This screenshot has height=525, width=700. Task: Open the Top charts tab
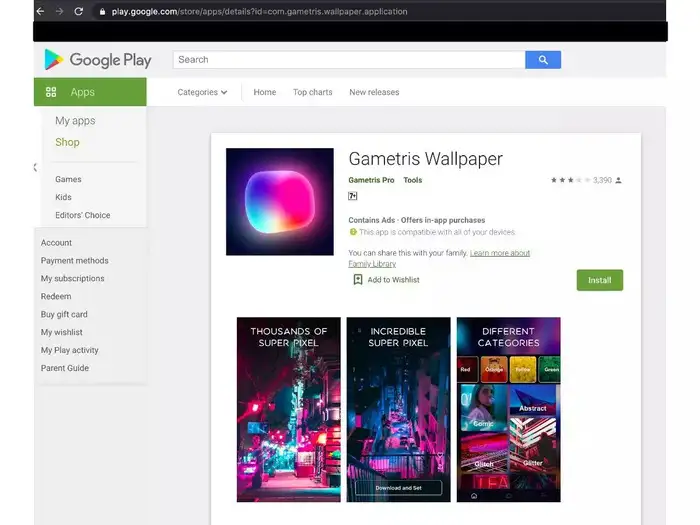coord(312,92)
